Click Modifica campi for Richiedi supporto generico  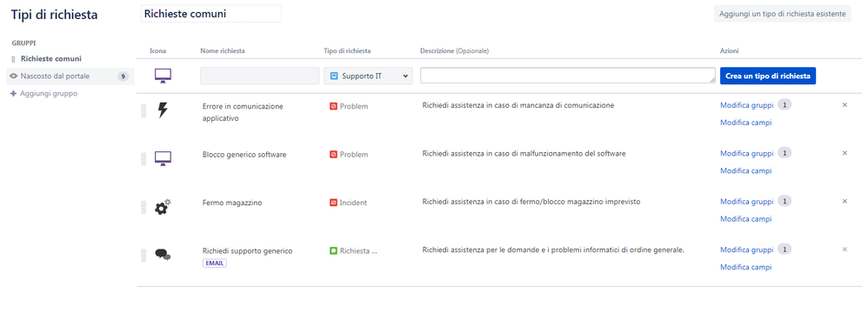click(745, 267)
